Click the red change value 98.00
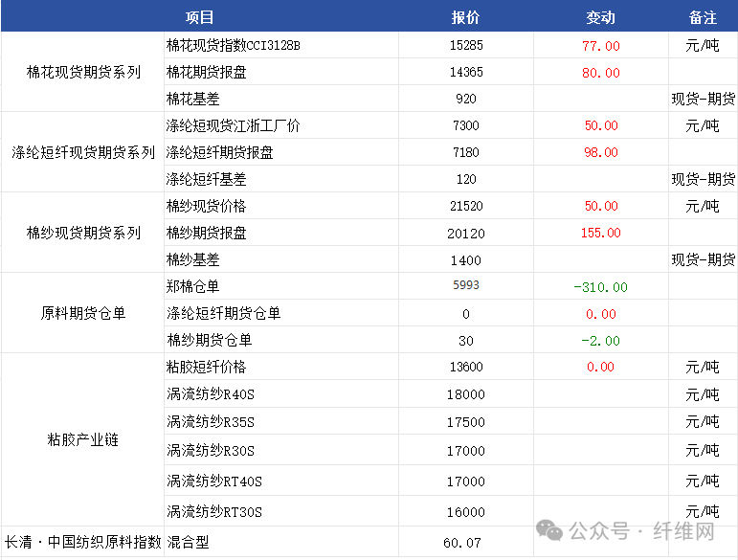Viewport: 738px width, 560px height. [601, 152]
